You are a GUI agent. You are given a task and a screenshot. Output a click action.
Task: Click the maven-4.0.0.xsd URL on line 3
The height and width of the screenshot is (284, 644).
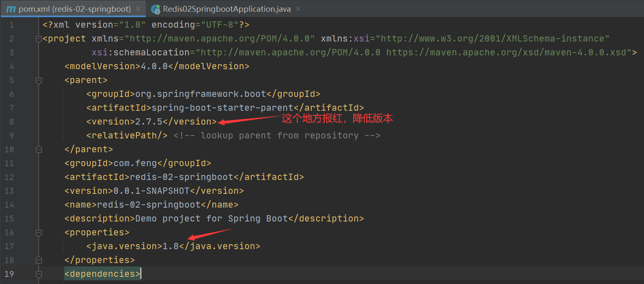tap(506, 52)
